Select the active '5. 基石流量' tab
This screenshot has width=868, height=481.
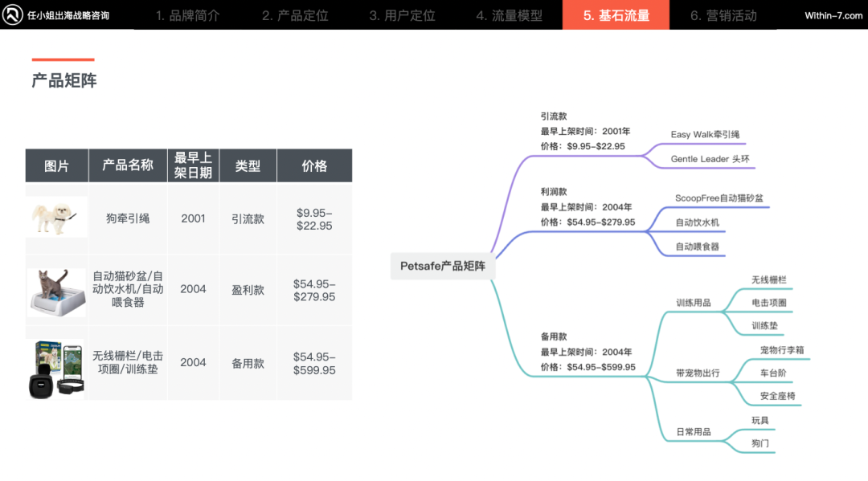click(616, 15)
